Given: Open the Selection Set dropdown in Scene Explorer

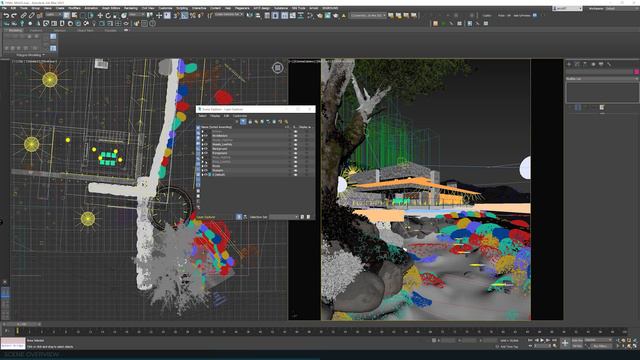Looking at the screenshot, I should pyautogui.click(x=284, y=217).
